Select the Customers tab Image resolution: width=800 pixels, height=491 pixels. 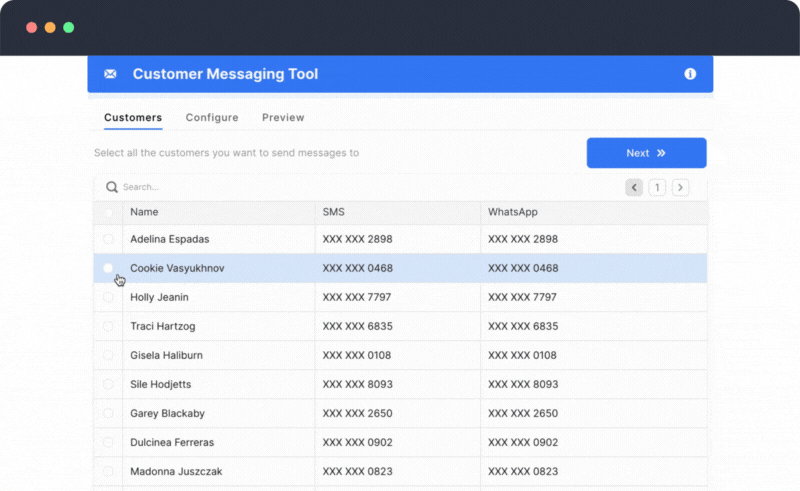133,118
